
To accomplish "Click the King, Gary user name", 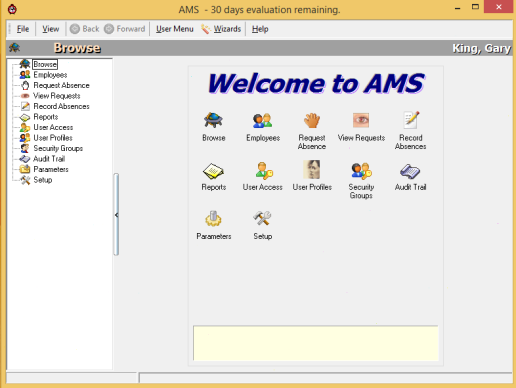I will coord(481,48).
